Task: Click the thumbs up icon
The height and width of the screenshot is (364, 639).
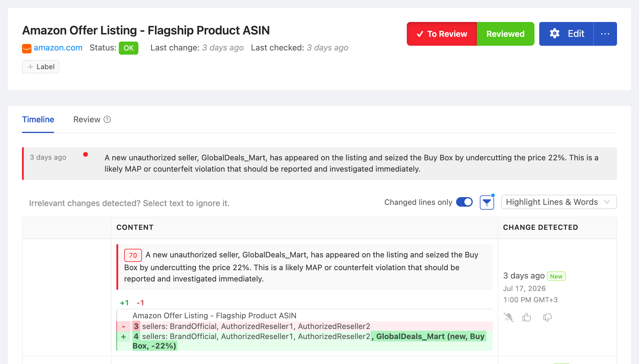Action: [x=527, y=317]
